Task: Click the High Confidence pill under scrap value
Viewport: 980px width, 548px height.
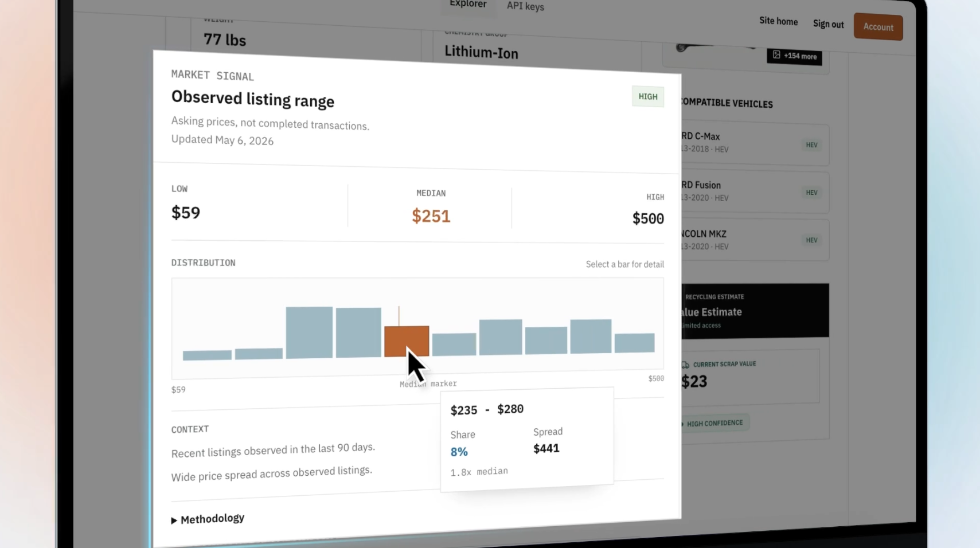Action: 714,423
